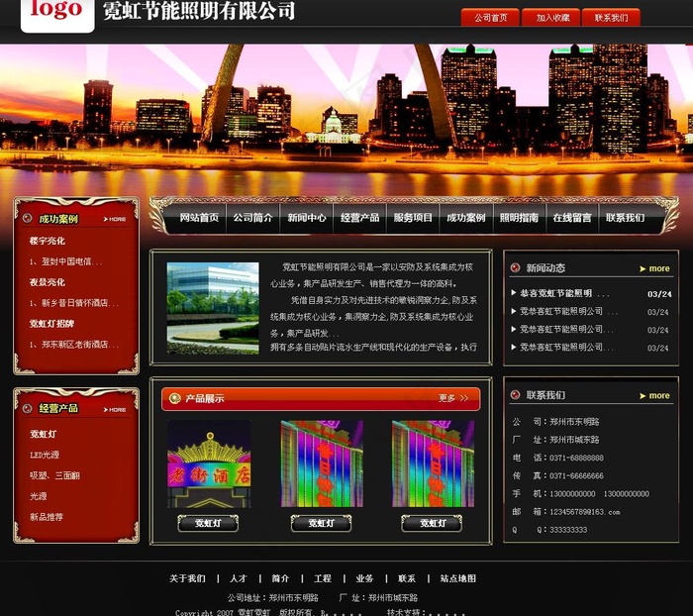Select 楼宇亮化 category heading
Screen dimensions: 693x616
coord(48,241)
